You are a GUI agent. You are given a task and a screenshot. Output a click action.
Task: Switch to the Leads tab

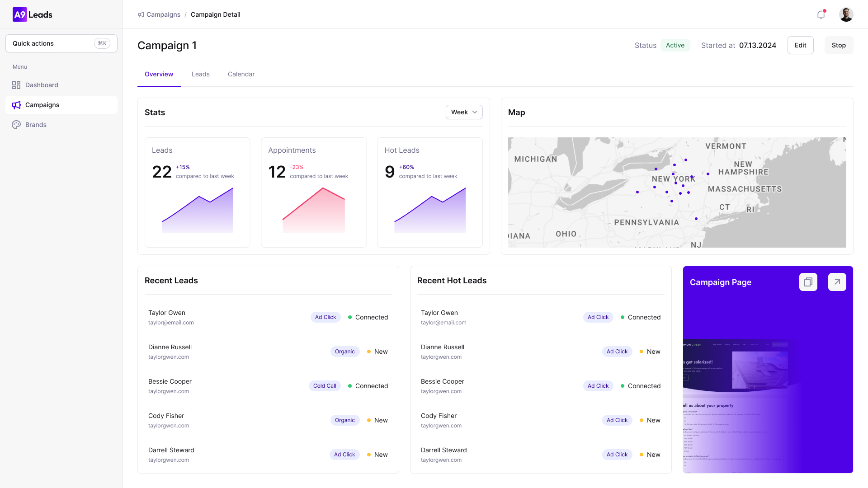201,74
